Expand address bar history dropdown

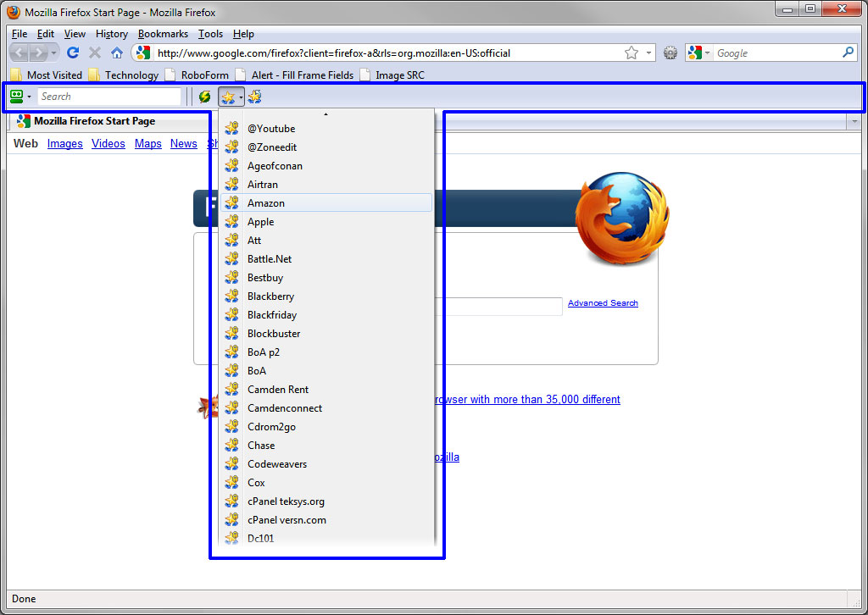pyautogui.click(x=648, y=53)
